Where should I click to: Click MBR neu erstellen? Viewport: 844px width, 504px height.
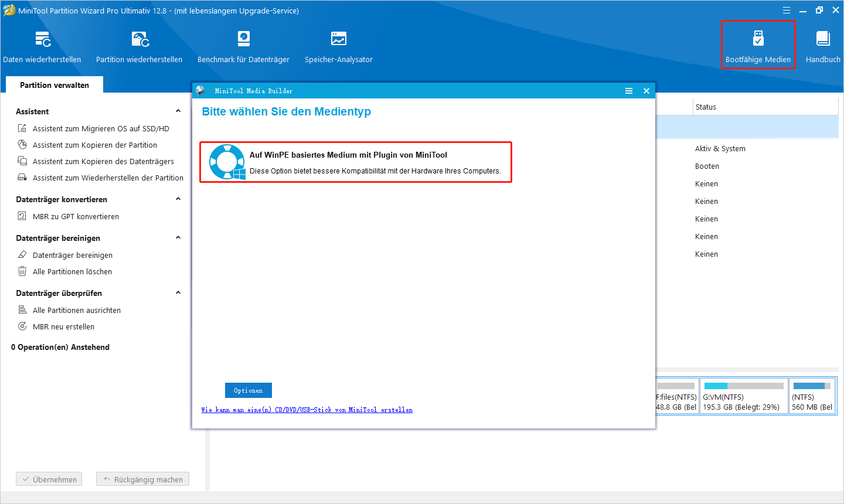click(x=69, y=326)
